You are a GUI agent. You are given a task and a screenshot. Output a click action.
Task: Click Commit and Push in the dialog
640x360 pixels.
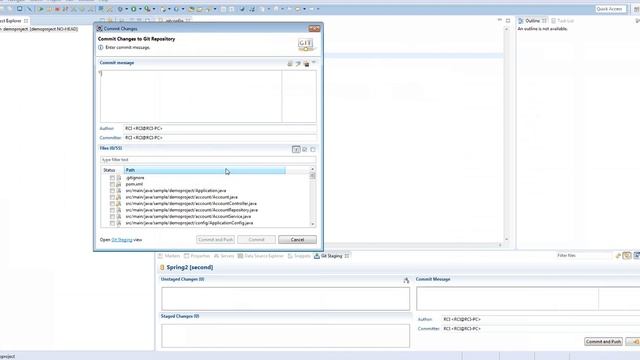(216, 240)
